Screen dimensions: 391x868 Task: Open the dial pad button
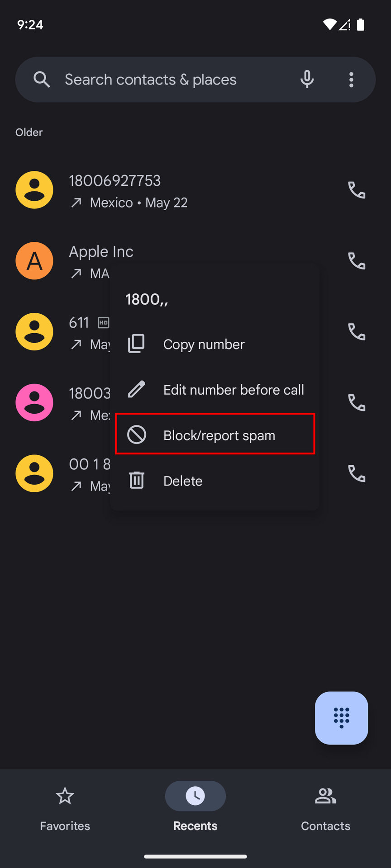341,717
